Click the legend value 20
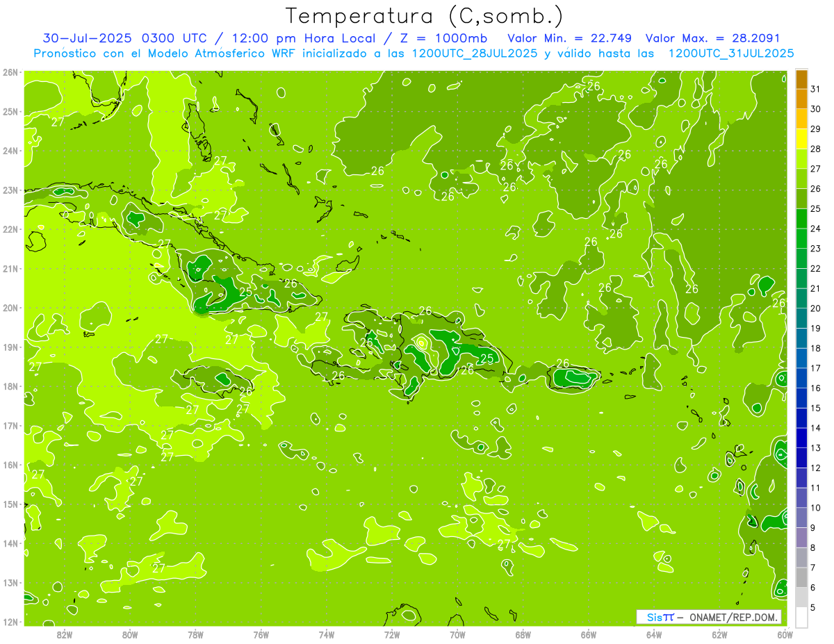The height and width of the screenshot is (644, 834). pyautogui.click(x=815, y=308)
